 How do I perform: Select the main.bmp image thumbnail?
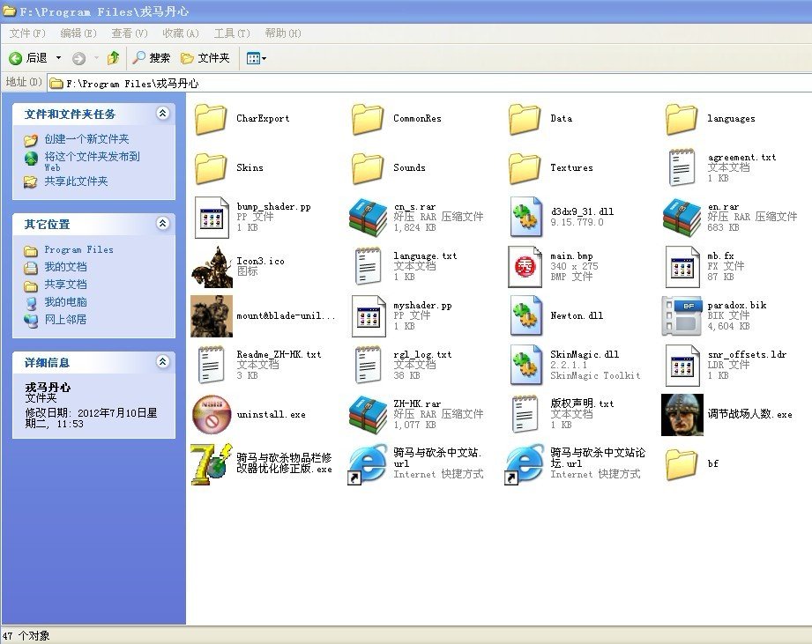(x=525, y=266)
